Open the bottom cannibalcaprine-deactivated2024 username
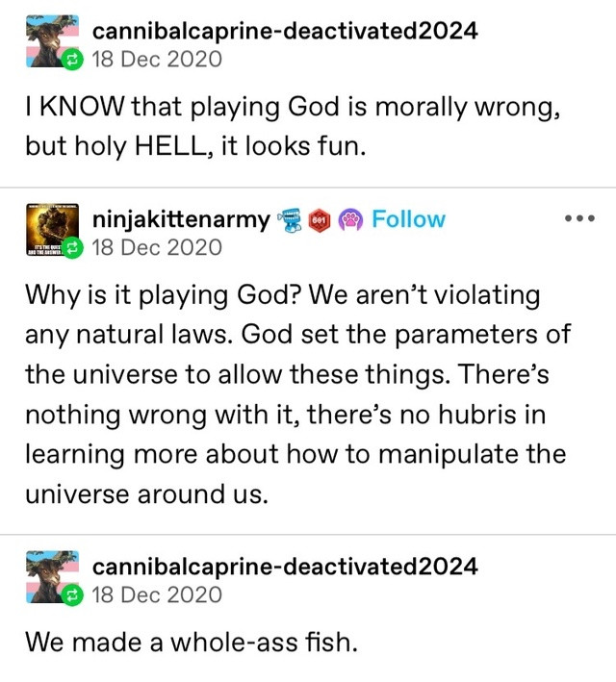This screenshot has height=682, width=616. click(284, 567)
